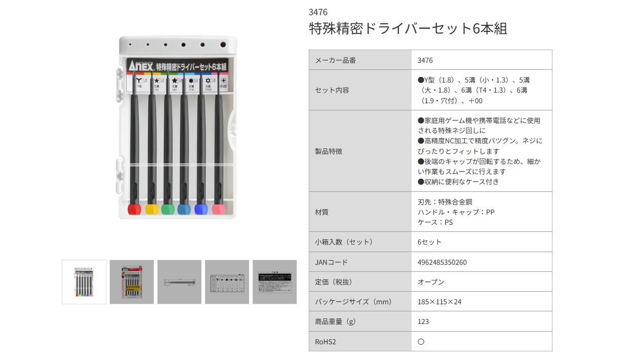The width and height of the screenshot is (630, 364).
Task: Click the RoHS2 row label
Action: tap(325, 342)
